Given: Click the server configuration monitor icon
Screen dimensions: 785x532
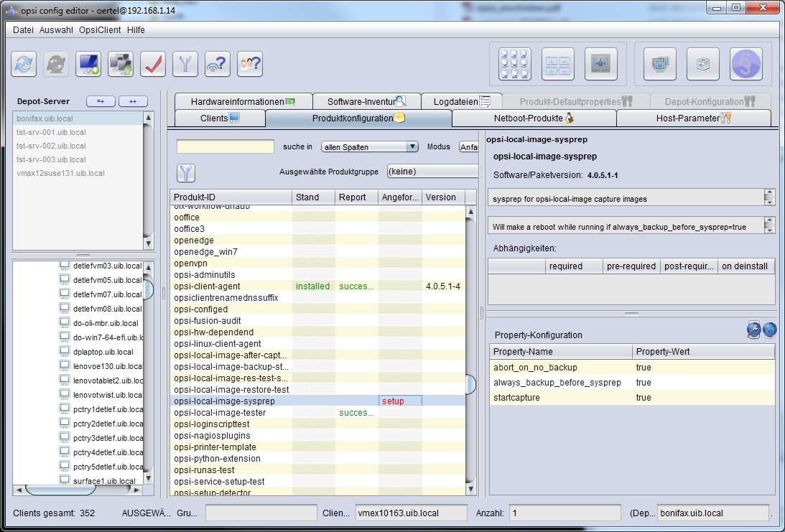Looking at the screenshot, I should (x=600, y=64).
